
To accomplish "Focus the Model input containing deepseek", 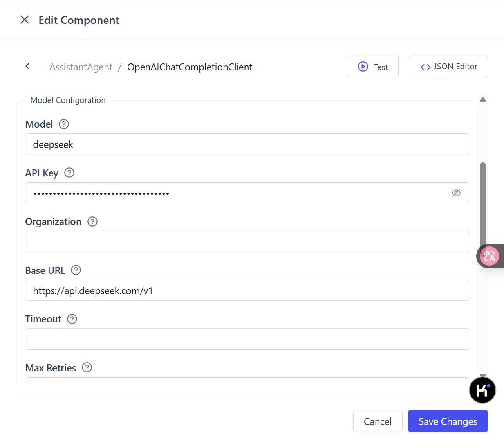I will 247,144.
